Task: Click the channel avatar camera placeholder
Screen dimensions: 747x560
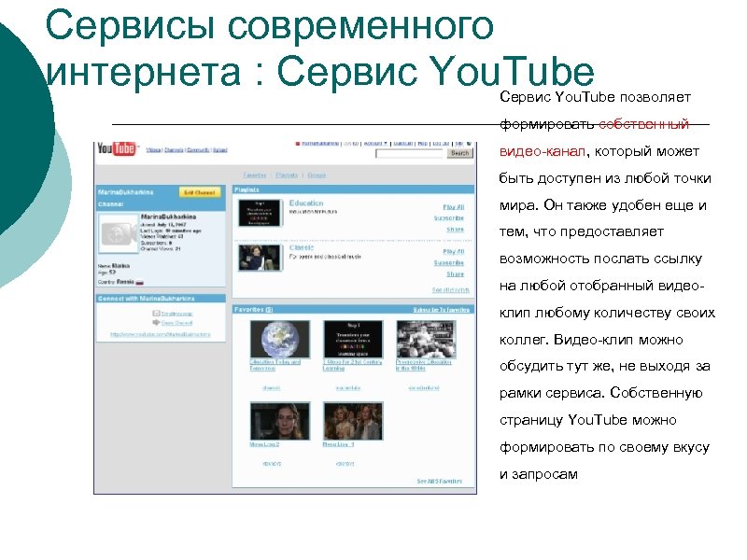Action: pos(117,233)
